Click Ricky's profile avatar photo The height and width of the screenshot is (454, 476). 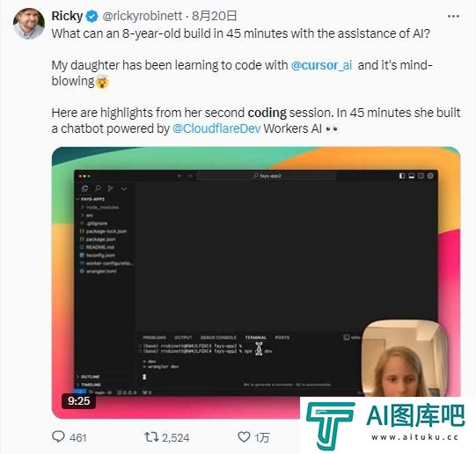coord(29,24)
